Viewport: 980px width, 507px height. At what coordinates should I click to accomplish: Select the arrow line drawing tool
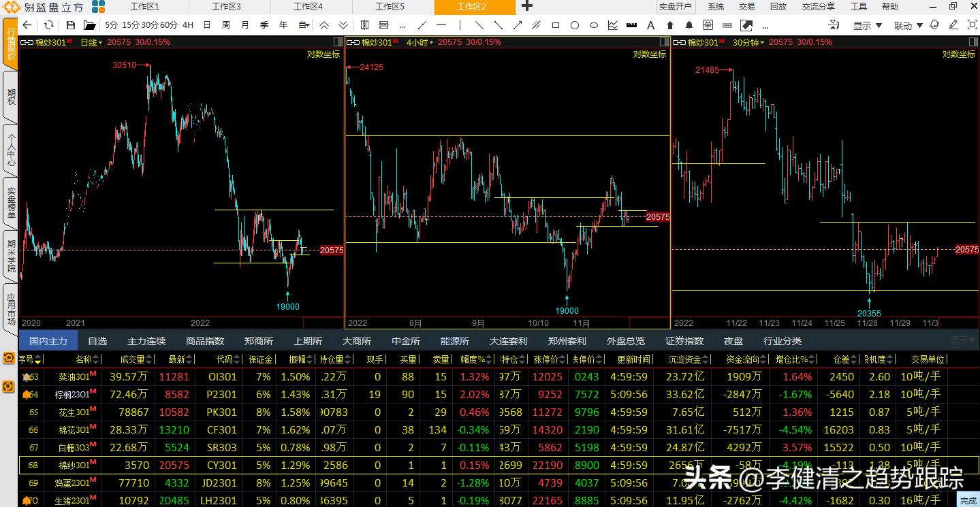click(x=518, y=25)
